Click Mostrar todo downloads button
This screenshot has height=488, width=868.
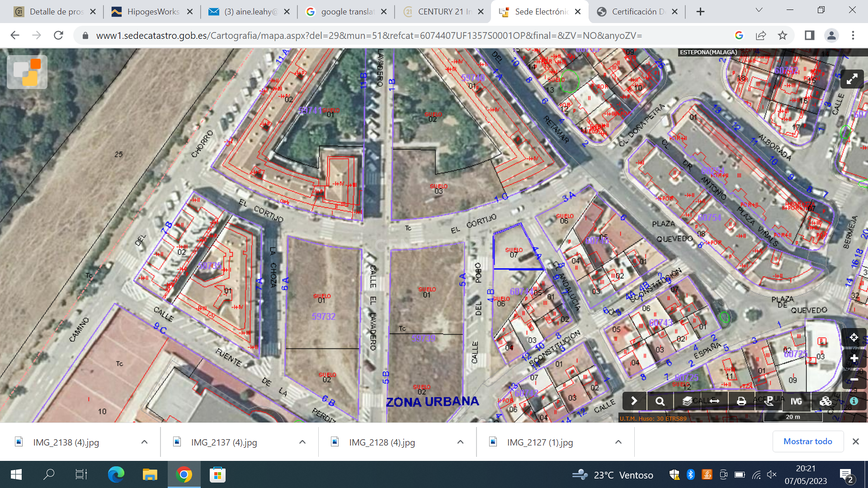808,441
